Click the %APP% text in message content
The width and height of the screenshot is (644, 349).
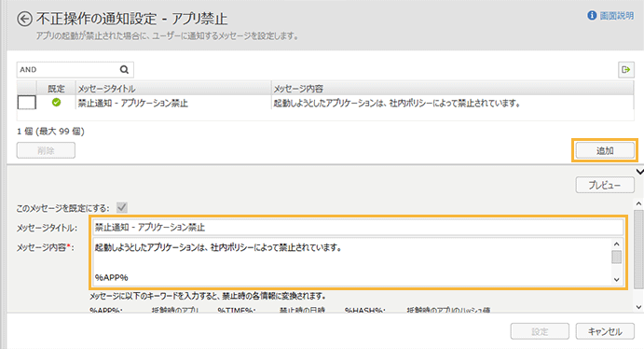[x=111, y=277]
